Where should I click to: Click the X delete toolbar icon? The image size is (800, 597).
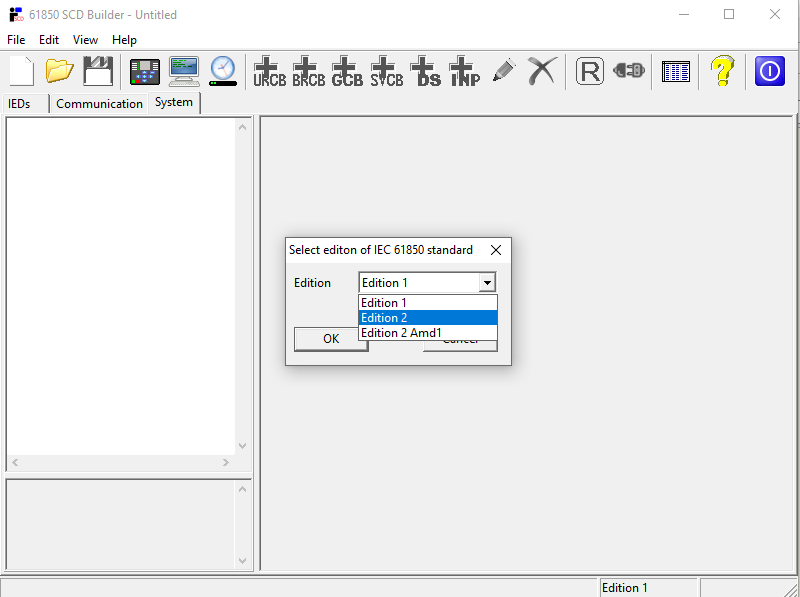542,71
